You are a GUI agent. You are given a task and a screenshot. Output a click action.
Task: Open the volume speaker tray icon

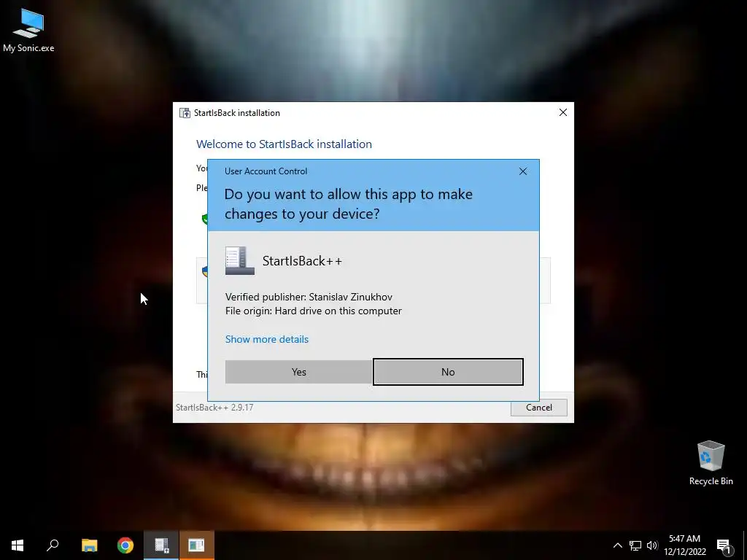(652, 545)
